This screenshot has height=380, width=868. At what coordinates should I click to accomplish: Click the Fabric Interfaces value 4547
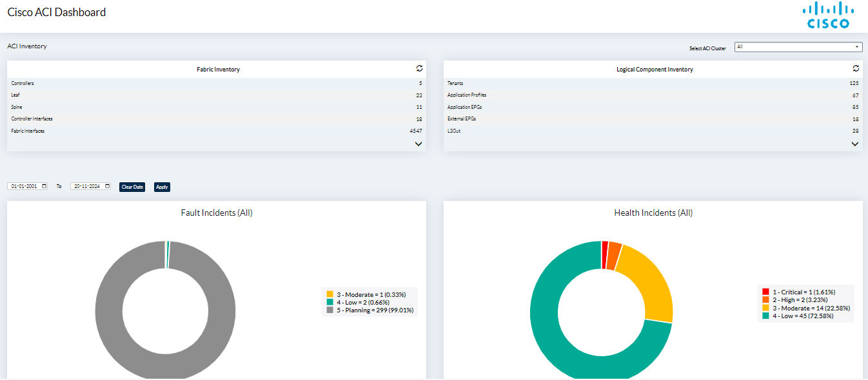[x=416, y=131]
